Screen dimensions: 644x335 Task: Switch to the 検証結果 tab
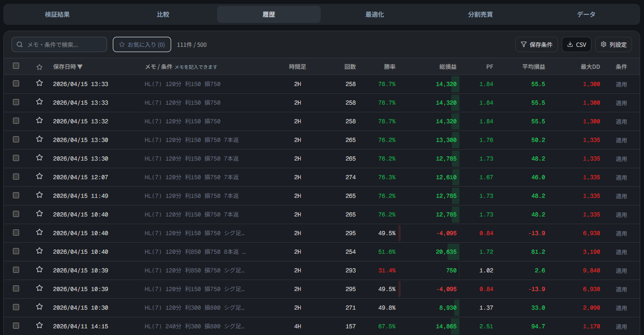click(x=57, y=14)
